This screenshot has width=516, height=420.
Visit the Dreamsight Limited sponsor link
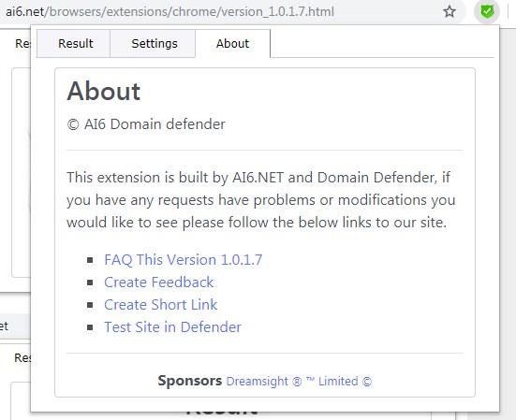pyautogui.click(x=299, y=382)
